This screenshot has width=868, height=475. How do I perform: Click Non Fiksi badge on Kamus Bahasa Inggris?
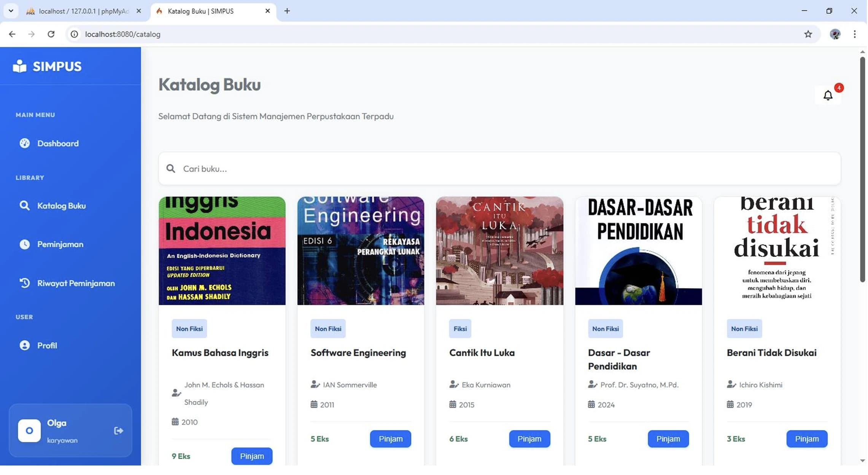pyautogui.click(x=189, y=328)
